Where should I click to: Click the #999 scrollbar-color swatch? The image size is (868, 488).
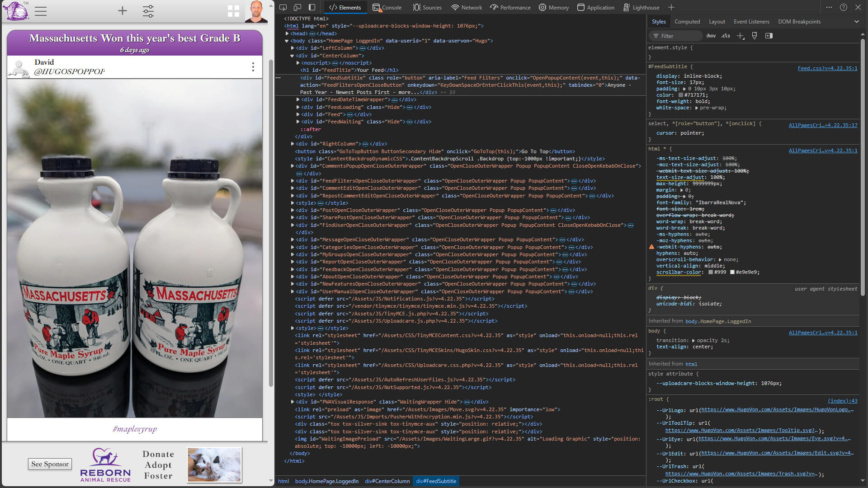tap(711, 272)
